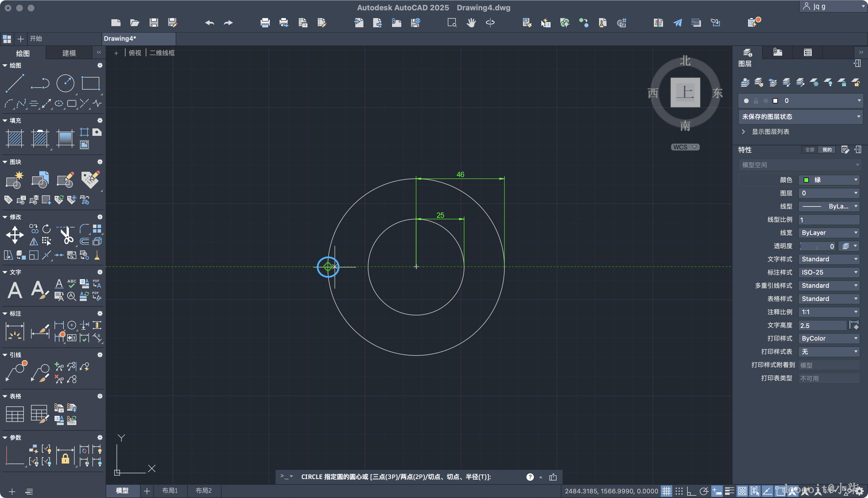This screenshot has width=868, height=498.
Task: Switch to the 布局1 layout tab
Action: pyautogui.click(x=170, y=491)
